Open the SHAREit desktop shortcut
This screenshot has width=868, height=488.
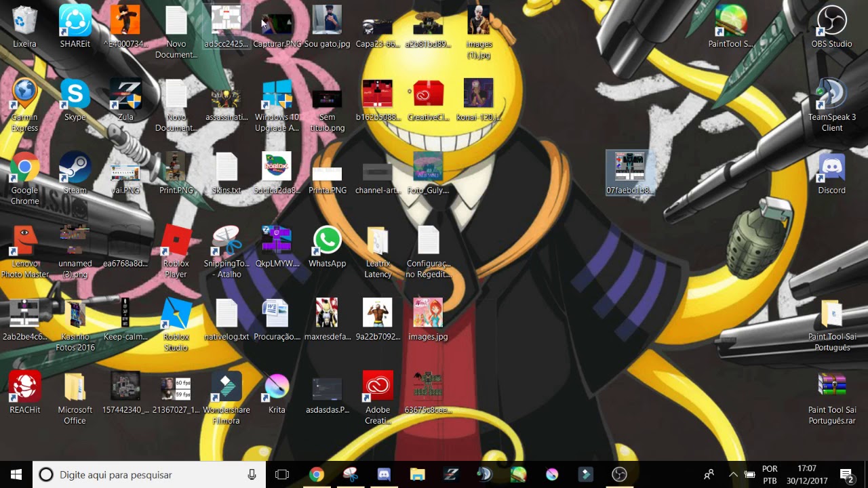[x=75, y=27]
